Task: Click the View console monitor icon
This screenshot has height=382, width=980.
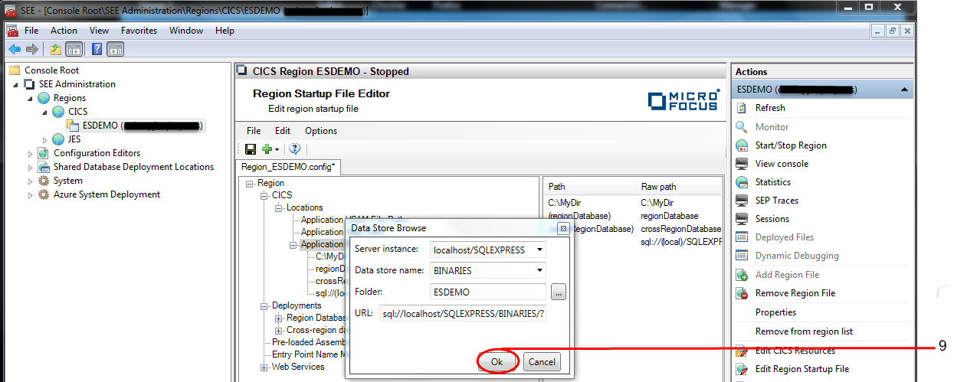Action: (742, 164)
